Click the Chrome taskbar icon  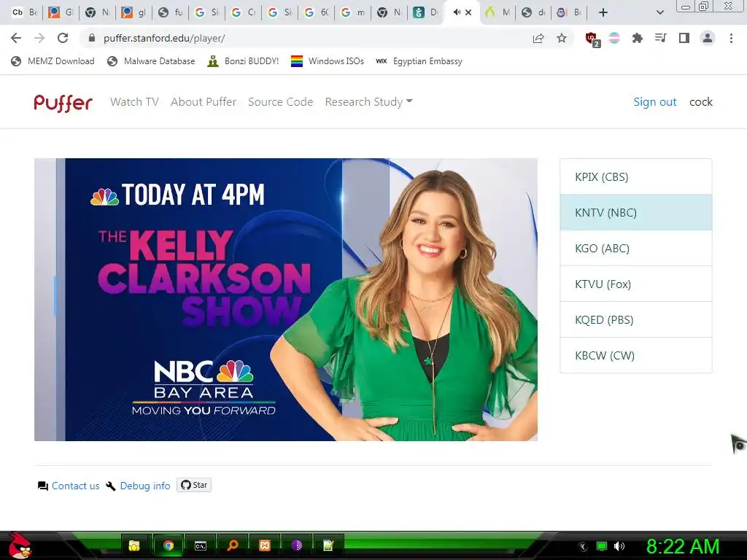coord(169,545)
